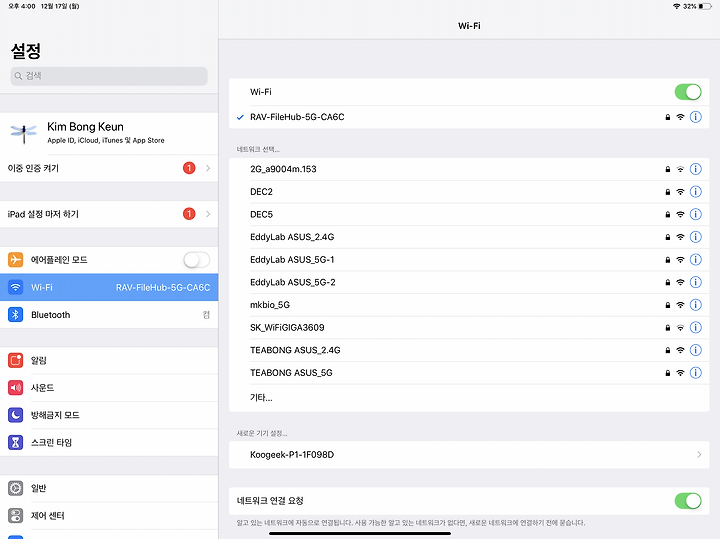Open 방해금지 모드 settings row
Screen dimensions: 720x539
[x=109, y=415]
